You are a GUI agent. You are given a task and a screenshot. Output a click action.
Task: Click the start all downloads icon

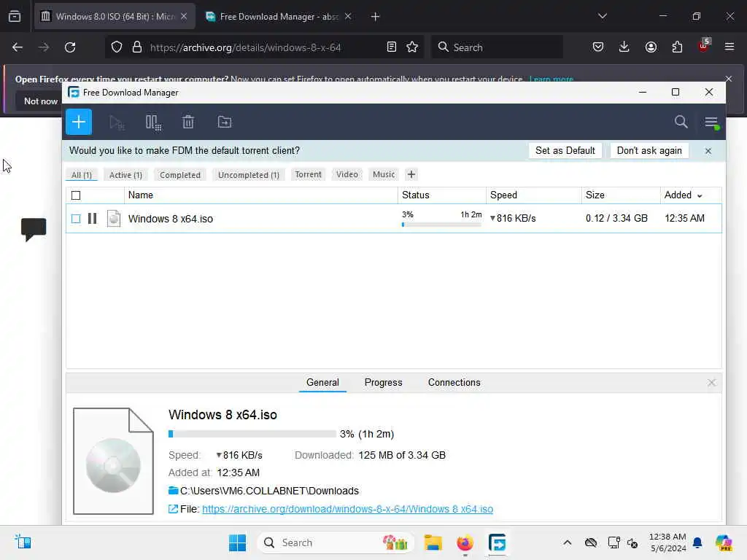[117, 122]
